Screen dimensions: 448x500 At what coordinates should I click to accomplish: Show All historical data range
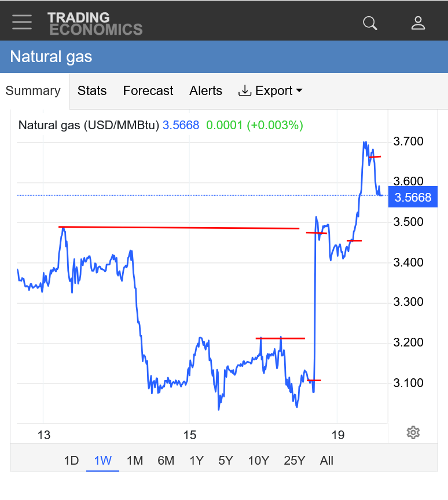(x=326, y=461)
